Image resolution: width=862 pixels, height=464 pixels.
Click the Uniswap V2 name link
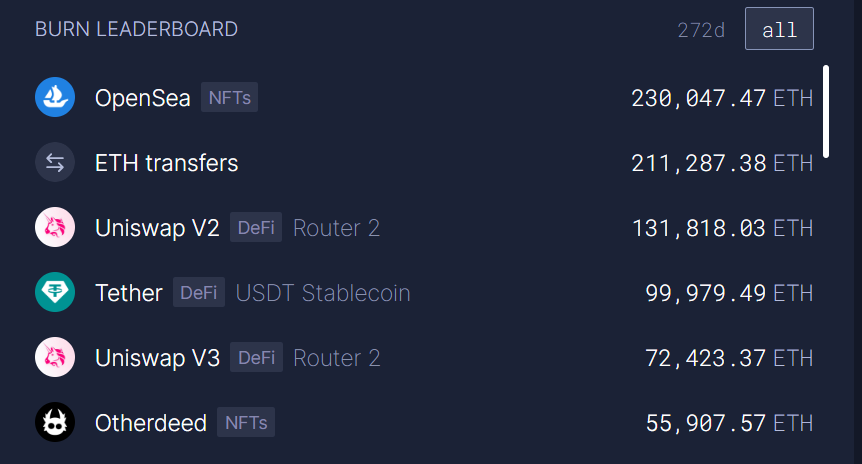[157, 228]
